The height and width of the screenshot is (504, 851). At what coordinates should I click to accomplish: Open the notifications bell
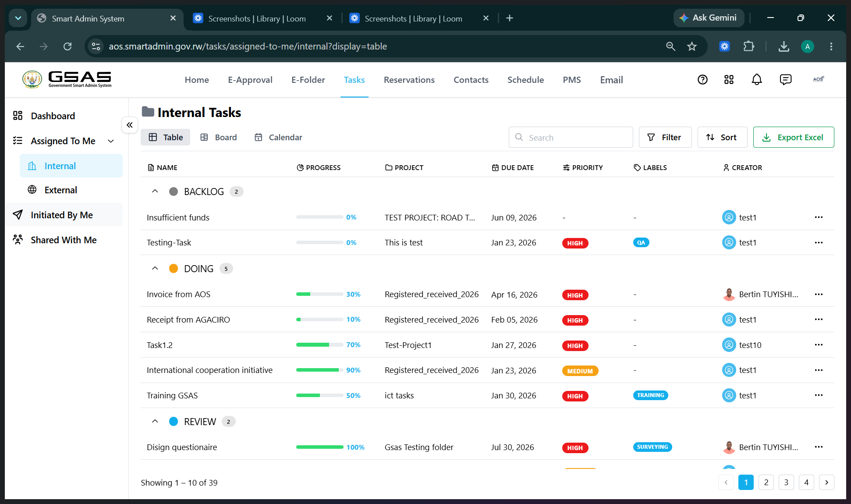tap(757, 79)
